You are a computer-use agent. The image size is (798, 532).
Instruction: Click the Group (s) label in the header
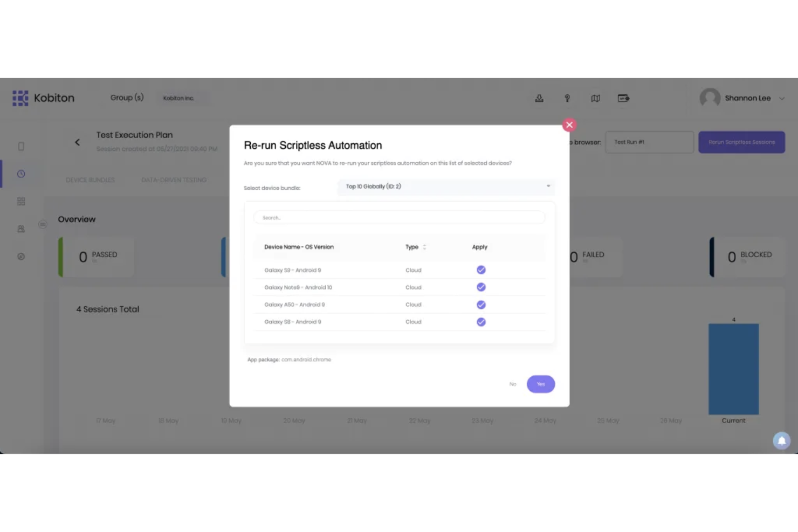click(127, 98)
